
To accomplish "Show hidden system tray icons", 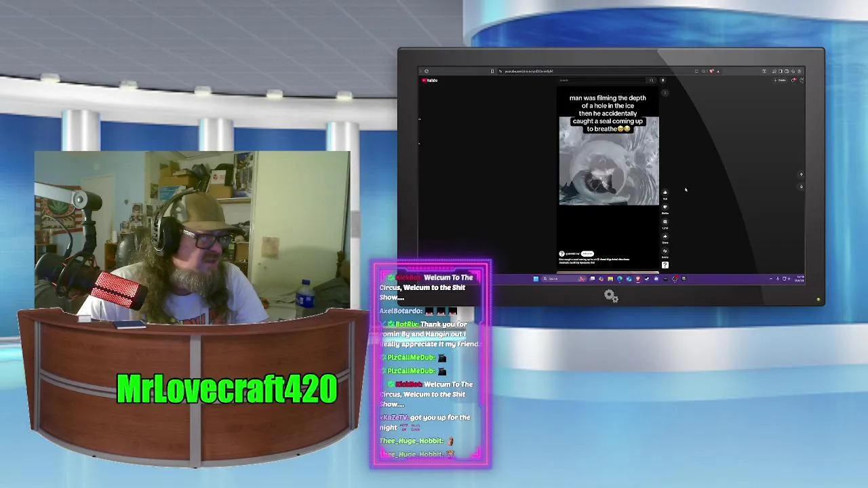I will [x=771, y=279].
